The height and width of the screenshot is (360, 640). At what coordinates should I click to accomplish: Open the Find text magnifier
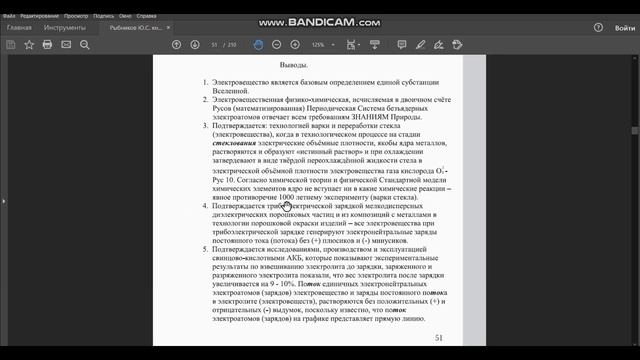(x=84, y=45)
